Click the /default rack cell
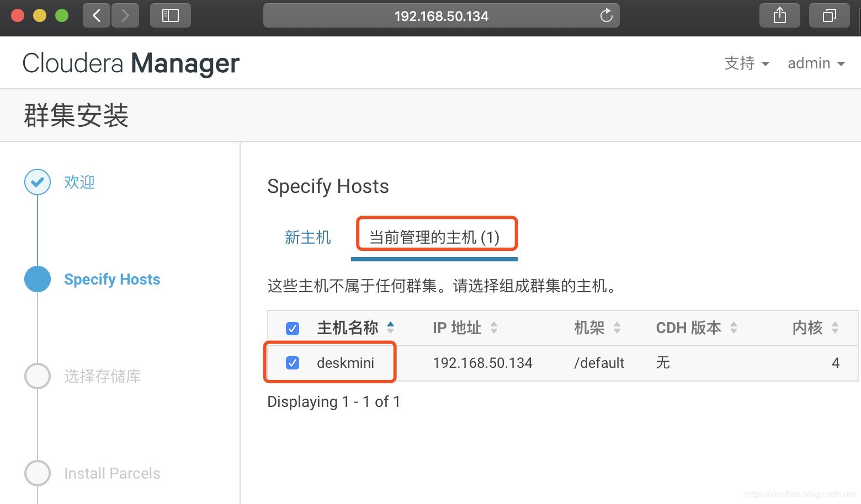861x504 pixels. point(599,363)
